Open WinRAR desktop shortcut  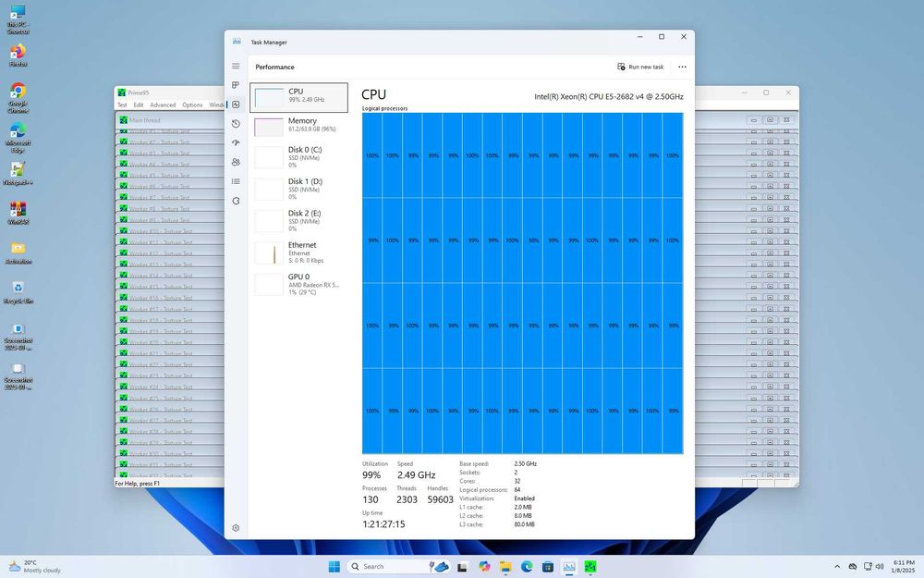pos(18,213)
